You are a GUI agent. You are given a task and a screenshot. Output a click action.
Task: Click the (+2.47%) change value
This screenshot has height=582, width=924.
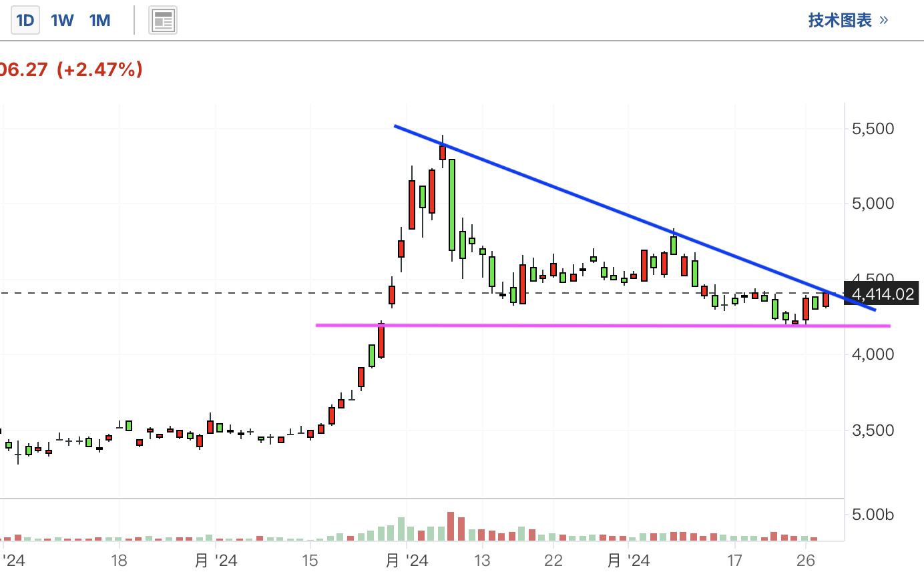point(99,69)
